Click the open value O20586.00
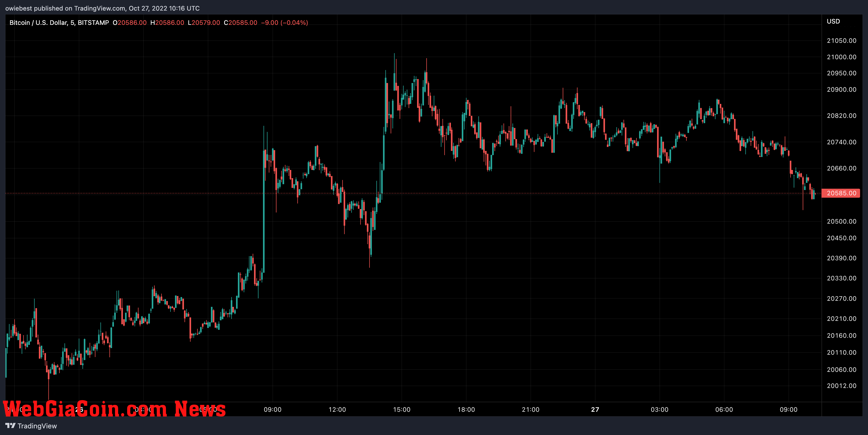868x435 pixels. coord(130,22)
